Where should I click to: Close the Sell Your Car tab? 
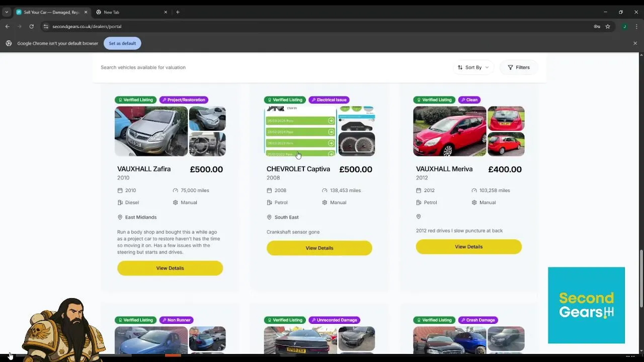(x=86, y=12)
